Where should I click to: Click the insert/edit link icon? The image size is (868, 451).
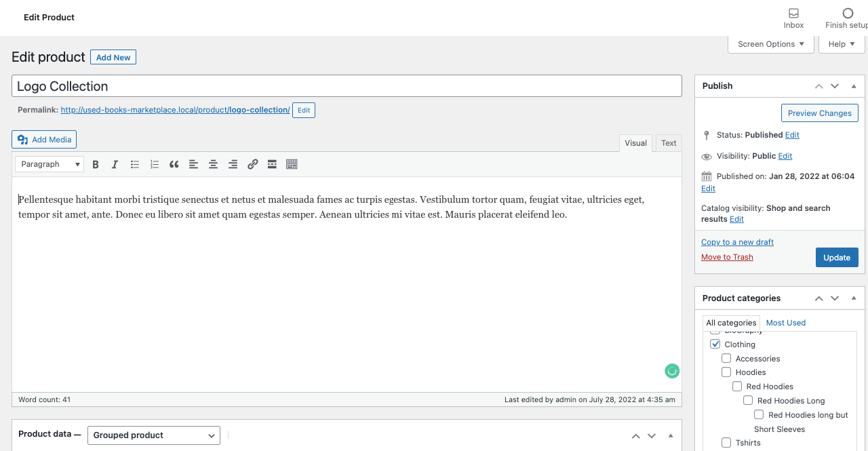pyautogui.click(x=252, y=164)
